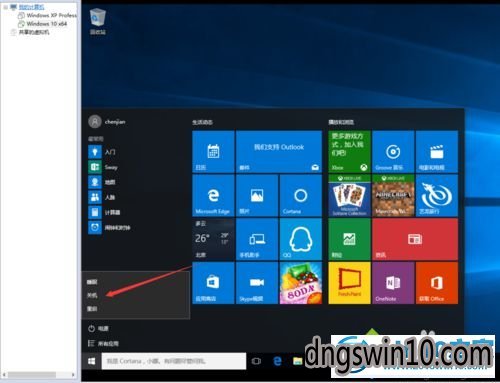The height and width of the screenshot is (383, 500).
Task: Select Windows XP Professional VM in library
Action: pos(47,15)
